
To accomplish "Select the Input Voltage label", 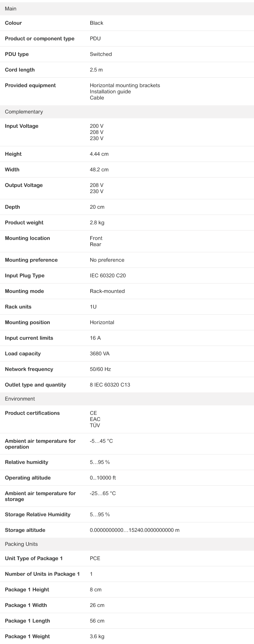I will pos(21,126).
